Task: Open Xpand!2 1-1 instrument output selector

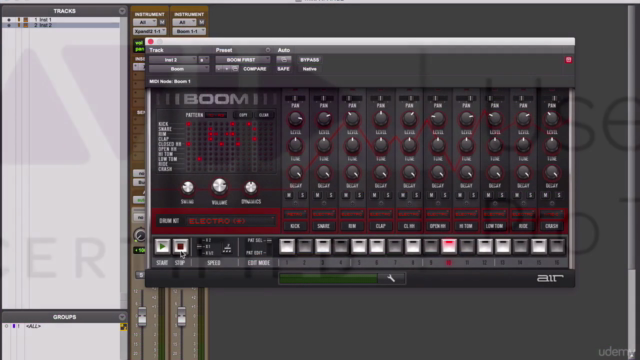Action: [150, 31]
